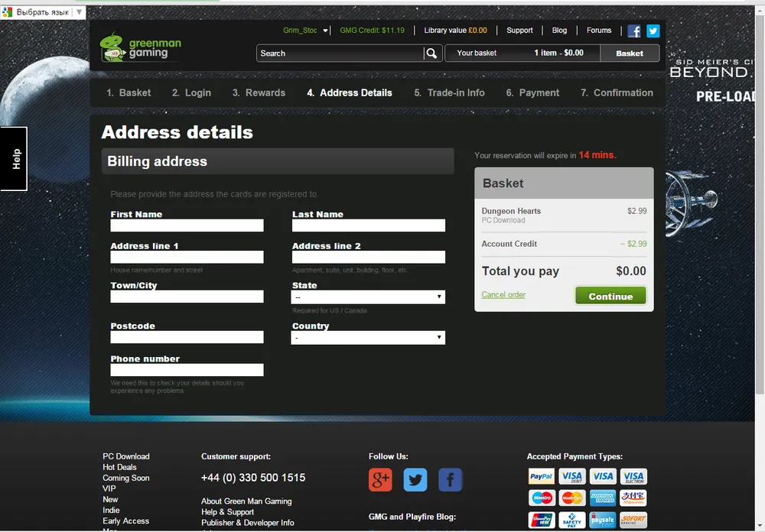Image resolution: width=765 pixels, height=532 pixels.
Task: Open Twitter icon in top header
Action: [x=653, y=31]
